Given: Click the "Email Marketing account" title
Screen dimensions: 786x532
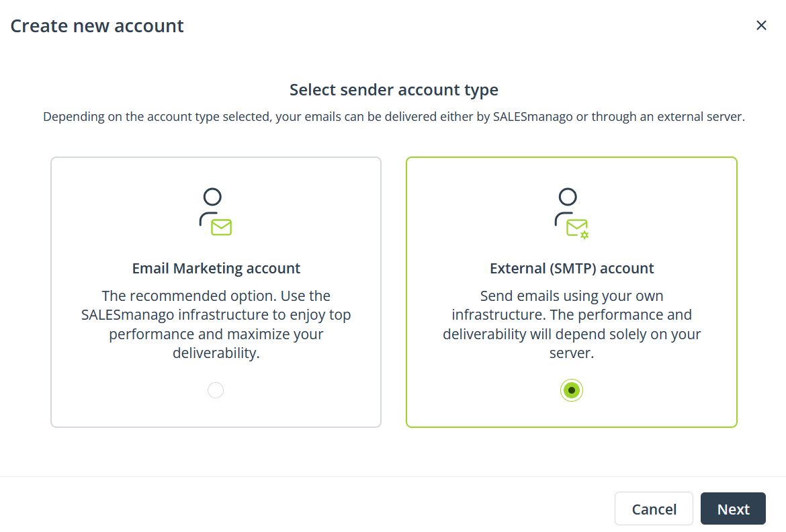Looking at the screenshot, I should (216, 269).
